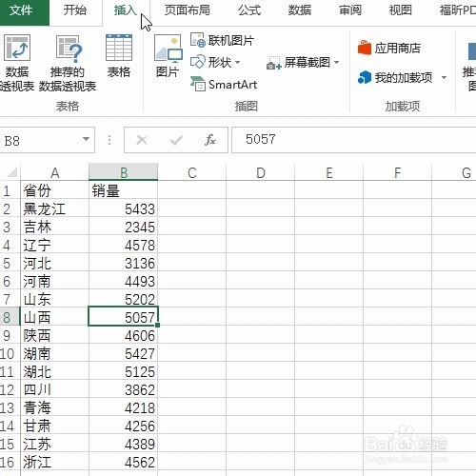
Task: Open the 形状 shapes gallery
Action: (x=215, y=62)
